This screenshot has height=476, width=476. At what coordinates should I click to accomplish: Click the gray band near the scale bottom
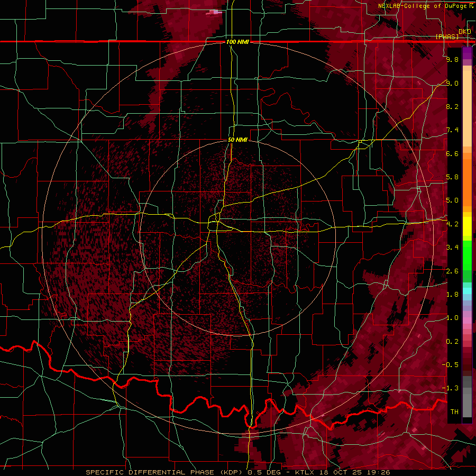point(467,398)
